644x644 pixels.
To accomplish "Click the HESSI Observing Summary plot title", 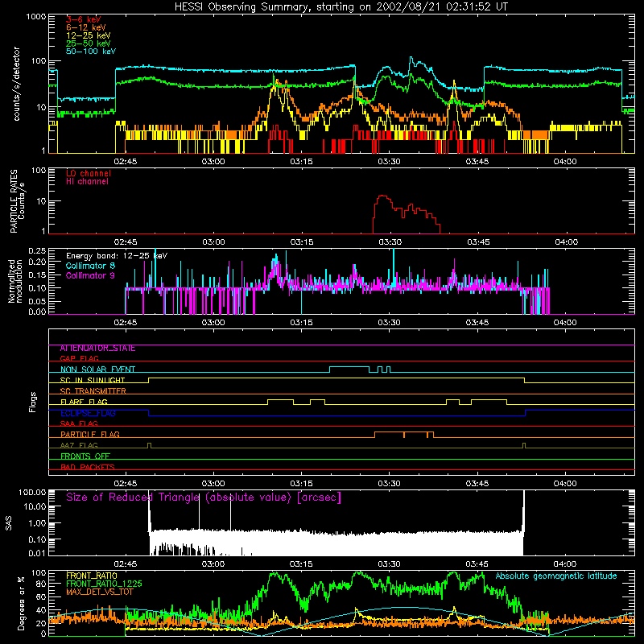I will point(341,7).
